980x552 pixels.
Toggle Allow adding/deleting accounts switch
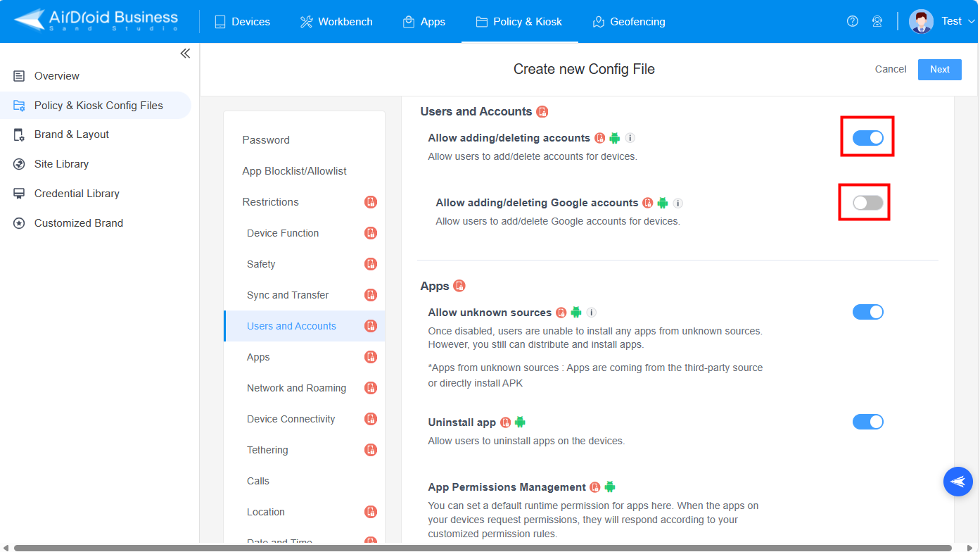tap(868, 138)
